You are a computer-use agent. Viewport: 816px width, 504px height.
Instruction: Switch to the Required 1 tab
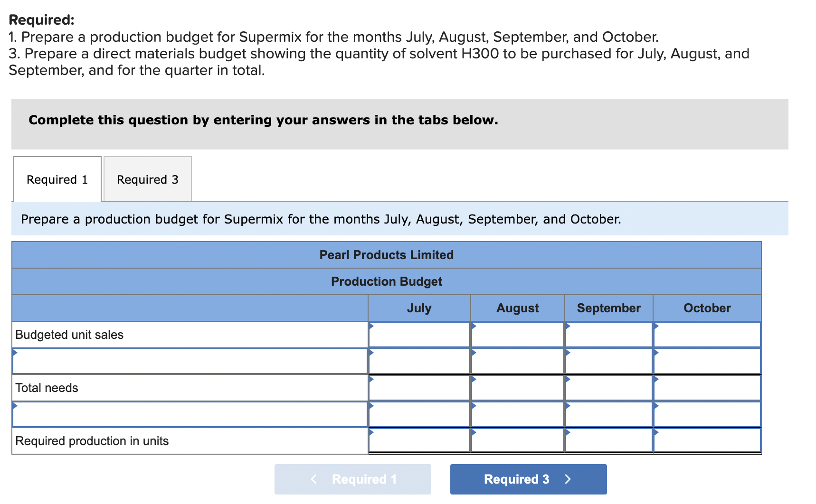[x=57, y=179]
